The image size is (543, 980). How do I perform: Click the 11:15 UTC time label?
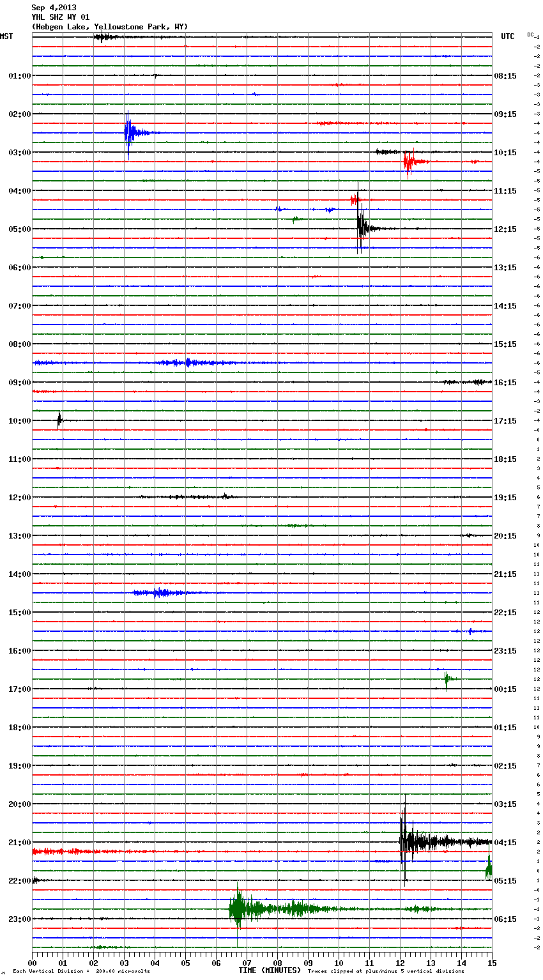point(505,191)
